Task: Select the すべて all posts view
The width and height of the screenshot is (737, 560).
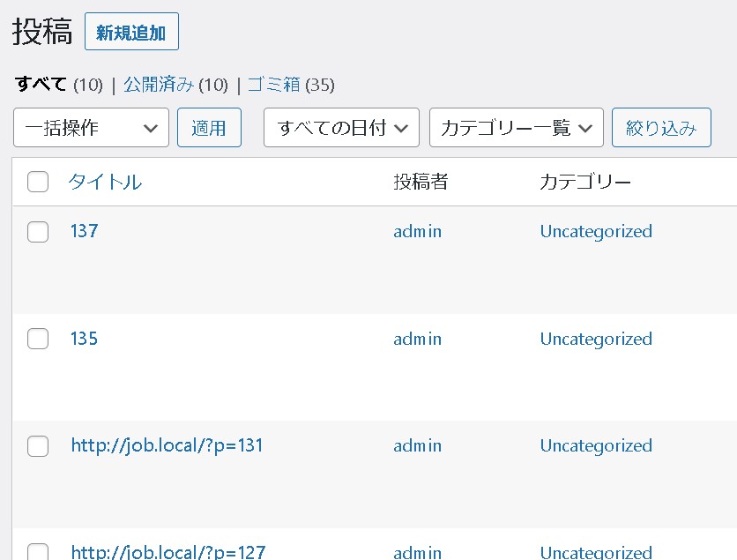Action: point(39,84)
